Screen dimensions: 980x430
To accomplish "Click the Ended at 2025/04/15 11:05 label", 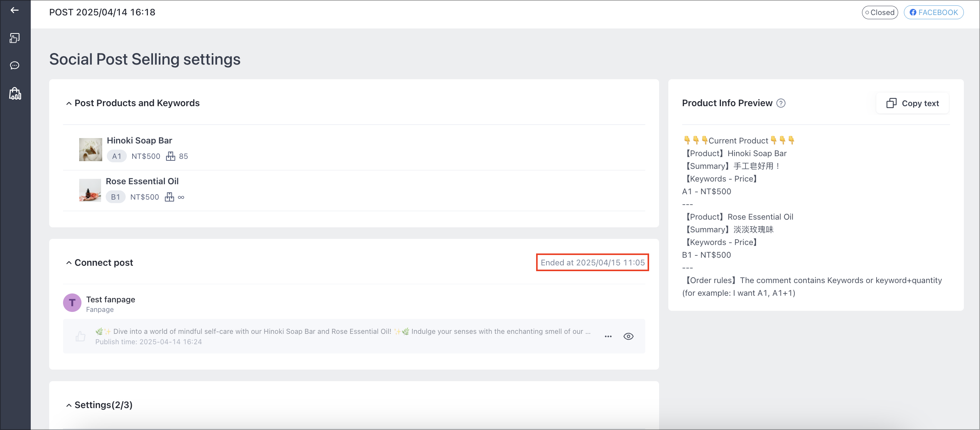I will point(593,262).
